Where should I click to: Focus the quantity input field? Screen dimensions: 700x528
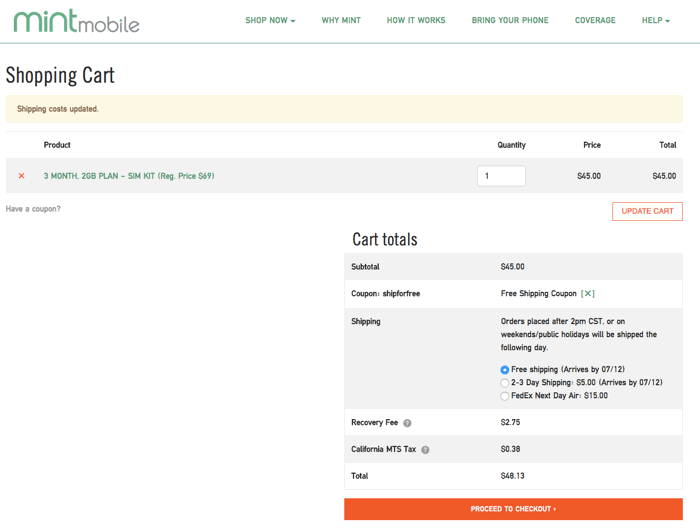coord(501,176)
